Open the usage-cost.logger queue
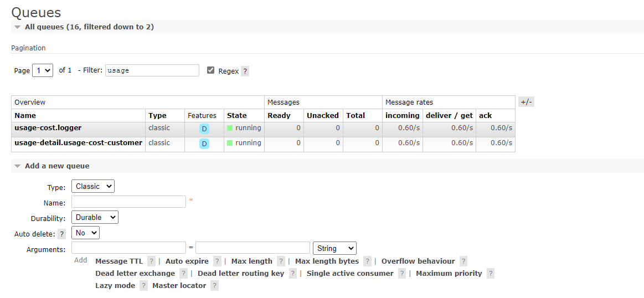The image size is (644, 298). pyautogui.click(x=48, y=128)
